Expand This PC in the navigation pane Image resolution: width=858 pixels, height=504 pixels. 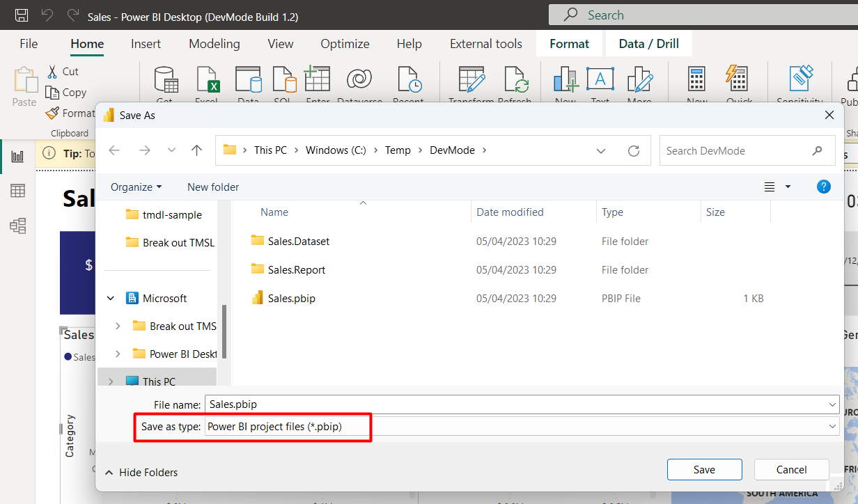[x=109, y=380]
